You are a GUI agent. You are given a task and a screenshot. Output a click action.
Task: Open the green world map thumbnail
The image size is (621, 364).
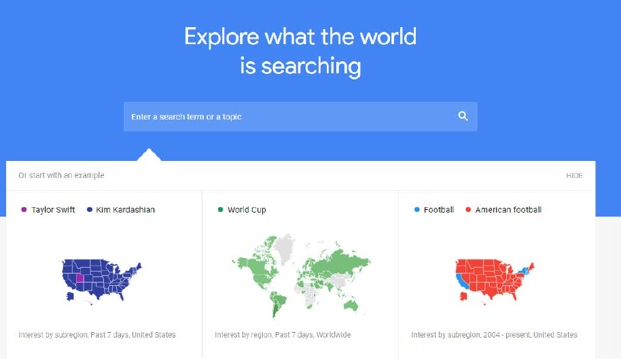301,276
